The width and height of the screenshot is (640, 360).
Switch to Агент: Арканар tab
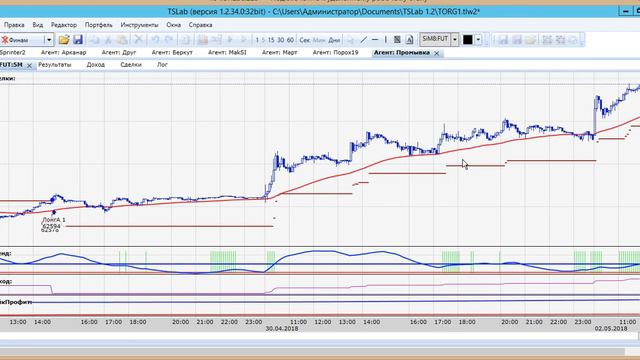point(63,53)
